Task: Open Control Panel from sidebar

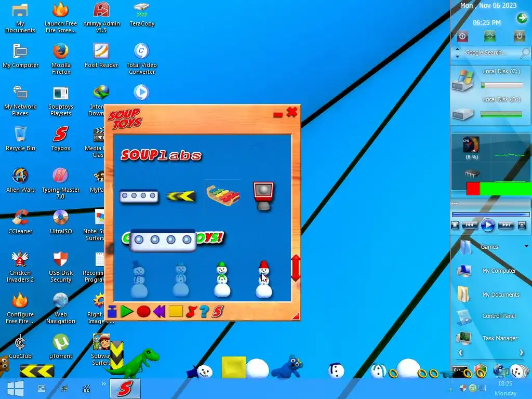Action: pyautogui.click(x=499, y=316)
